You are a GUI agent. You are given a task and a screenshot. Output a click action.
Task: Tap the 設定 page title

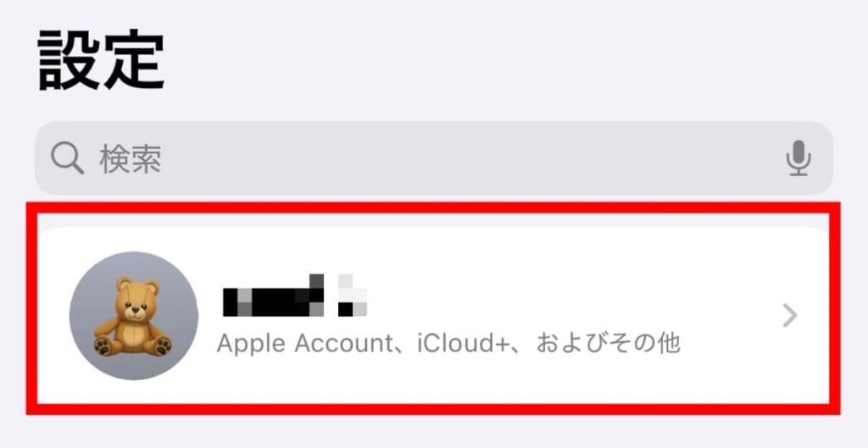point(102,60)
